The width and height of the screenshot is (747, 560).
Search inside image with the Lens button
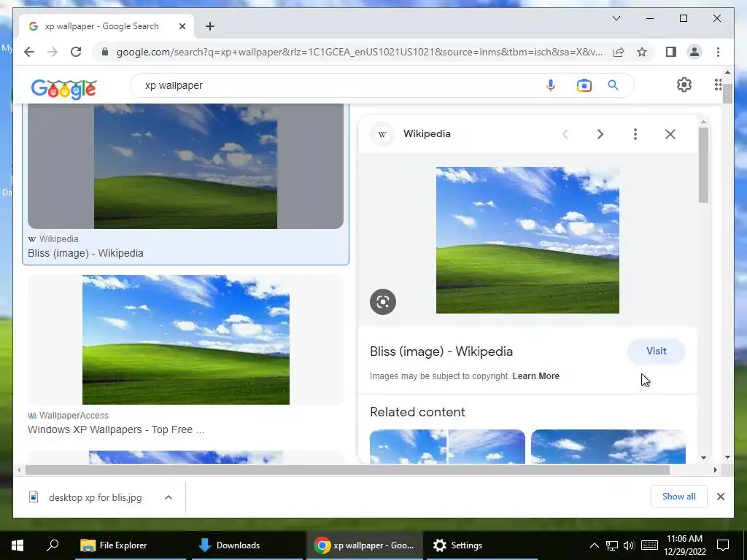coord(382,301)
